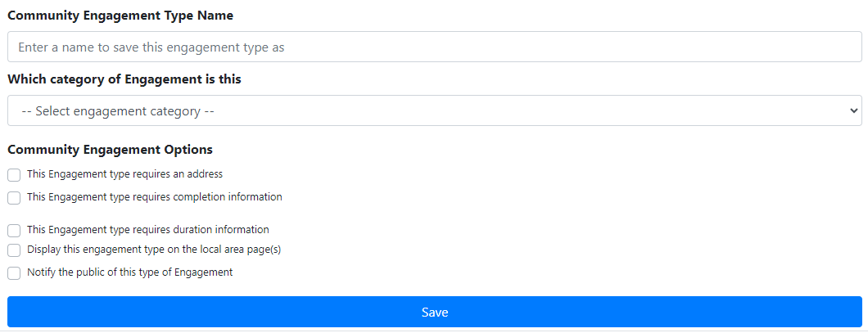Click label text 'requires completion information'
Screen dimensions: 868x333
pyautogui.click(x=154, y=197)
